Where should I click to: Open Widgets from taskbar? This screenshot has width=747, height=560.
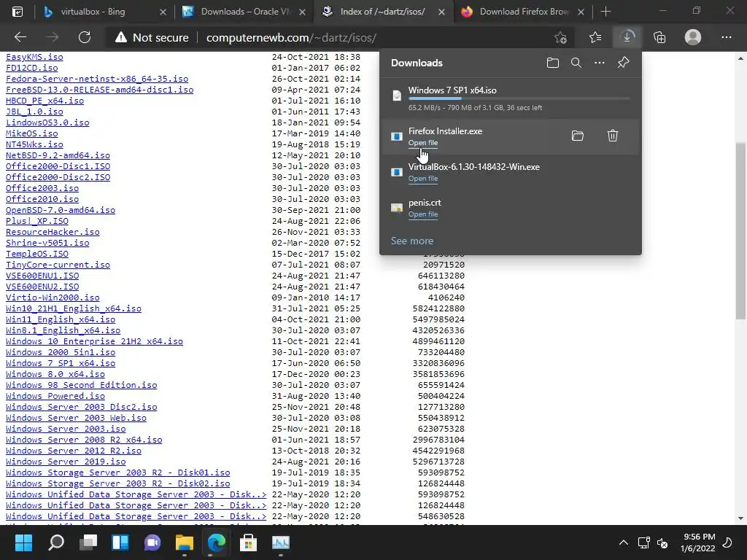120,542
